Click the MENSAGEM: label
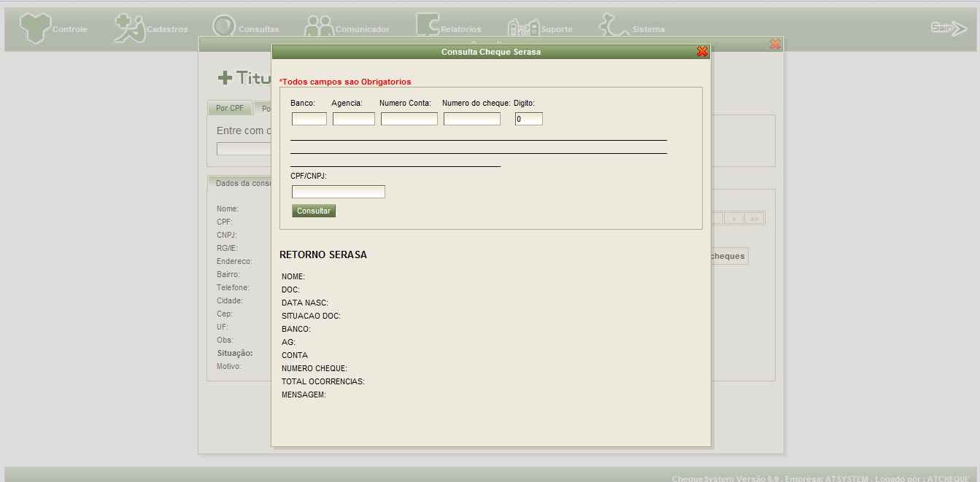 click(x=304, y=394)
